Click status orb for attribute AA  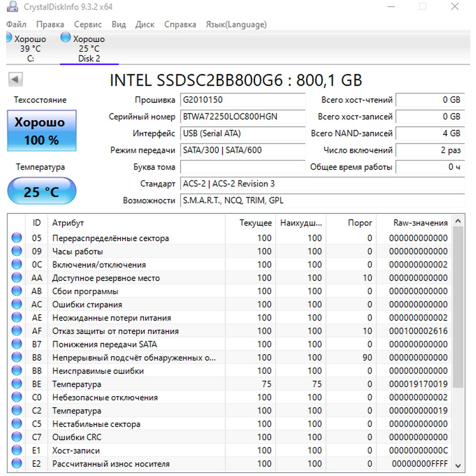coord(17,278)
